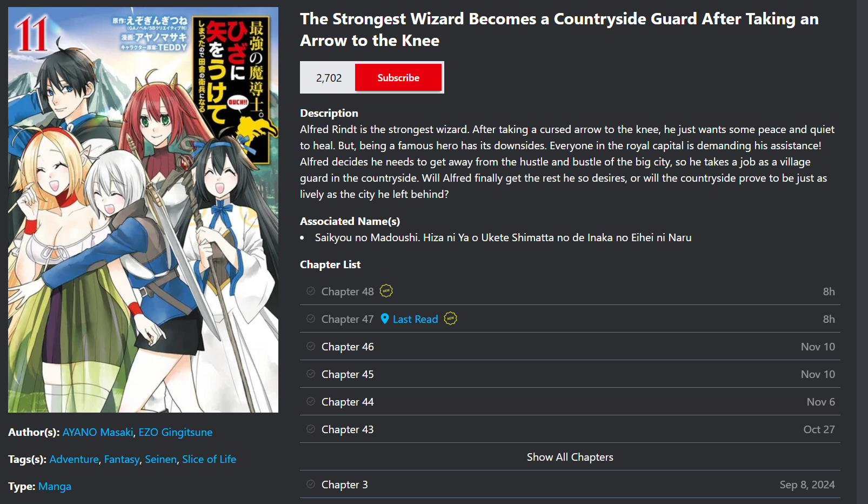
Task: Click the check icon beside Chapter 45
Action: click(311, 374)
